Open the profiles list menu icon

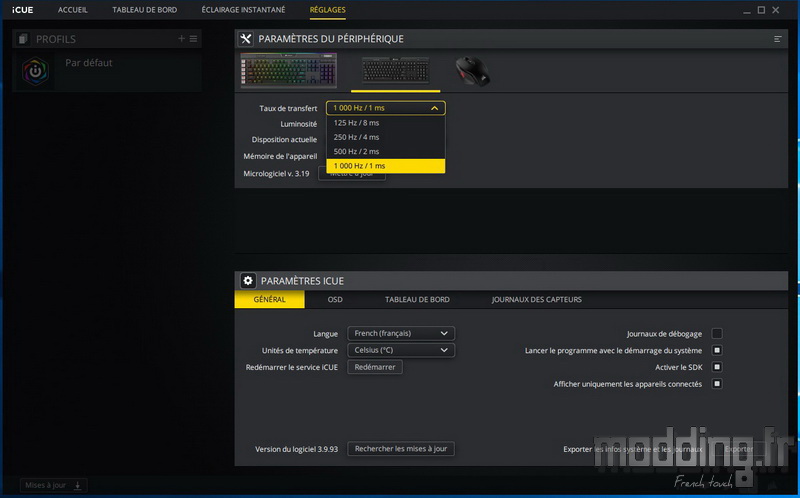coord(193,39)
